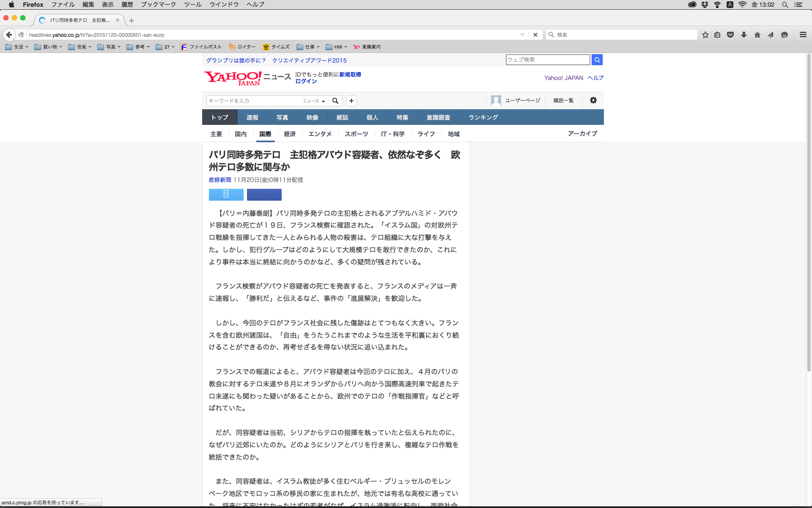
Task: Click the light blue share button
Action: (x=226, y=194)
